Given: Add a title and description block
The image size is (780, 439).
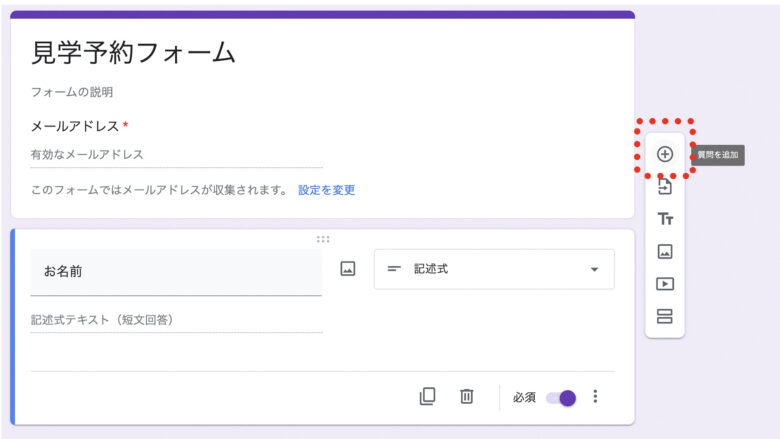Looking at the screenshot, I should point(665,219).
